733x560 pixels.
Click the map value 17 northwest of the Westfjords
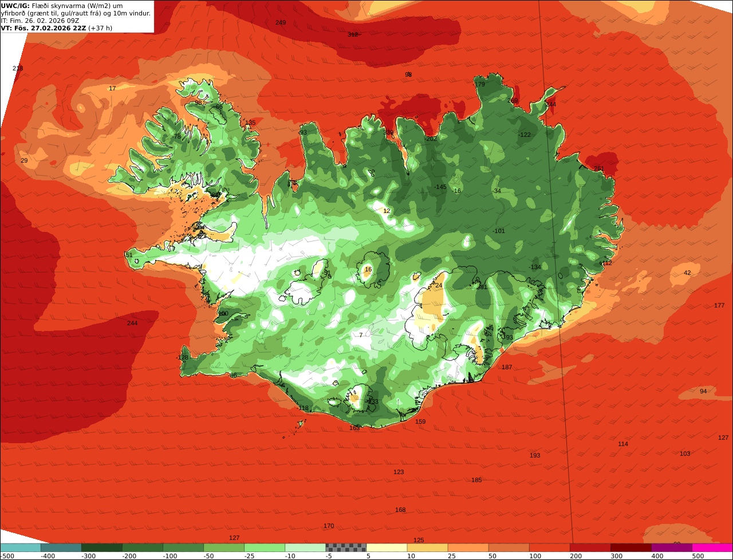[x=112, y=88]
